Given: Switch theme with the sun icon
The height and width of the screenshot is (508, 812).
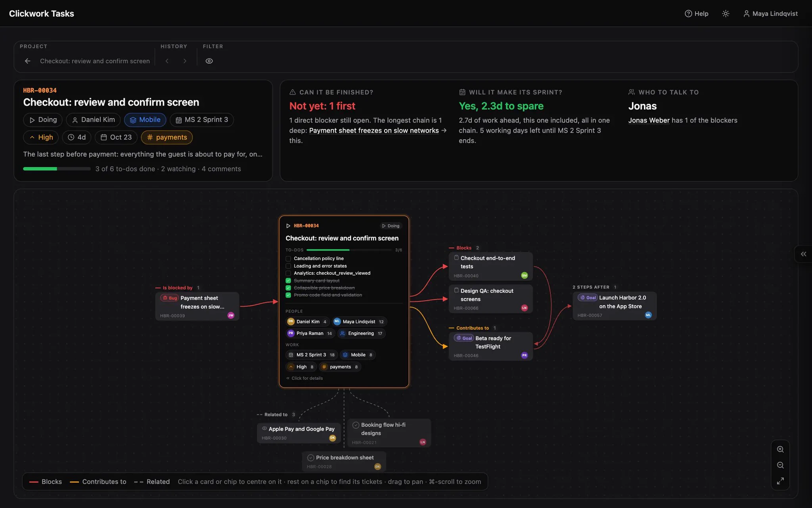Looking at the screenshot, I should point(726,13).
